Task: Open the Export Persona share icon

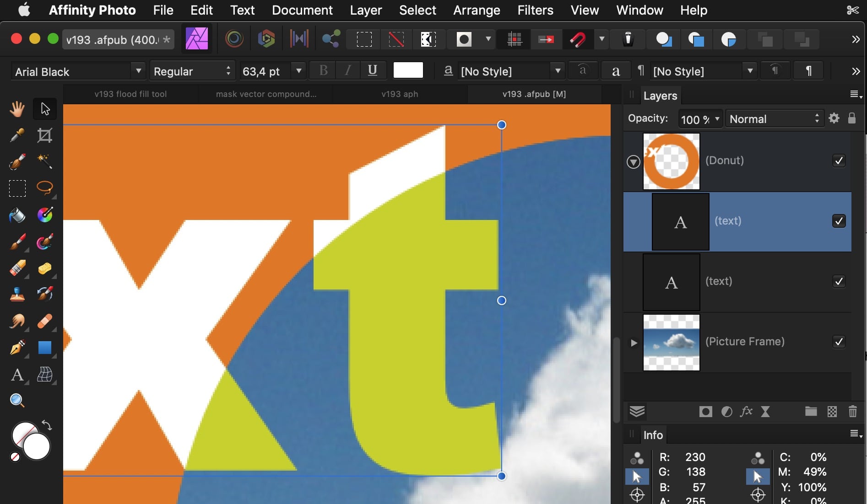Action: [x=331, y=39]
